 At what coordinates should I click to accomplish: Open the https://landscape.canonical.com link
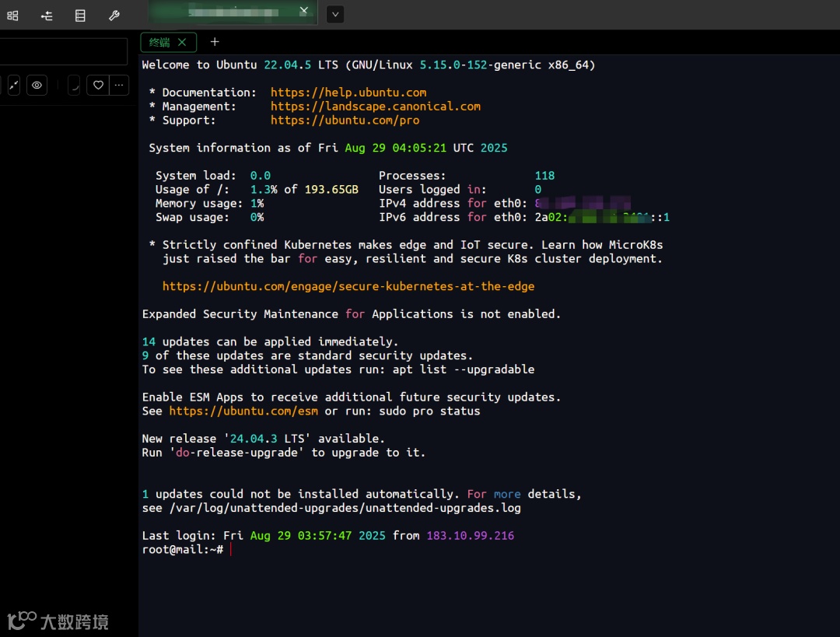coord(376,106)
